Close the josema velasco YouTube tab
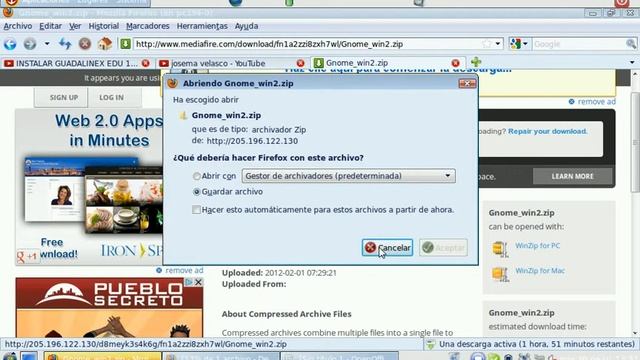640x360 pixels. 300,63
